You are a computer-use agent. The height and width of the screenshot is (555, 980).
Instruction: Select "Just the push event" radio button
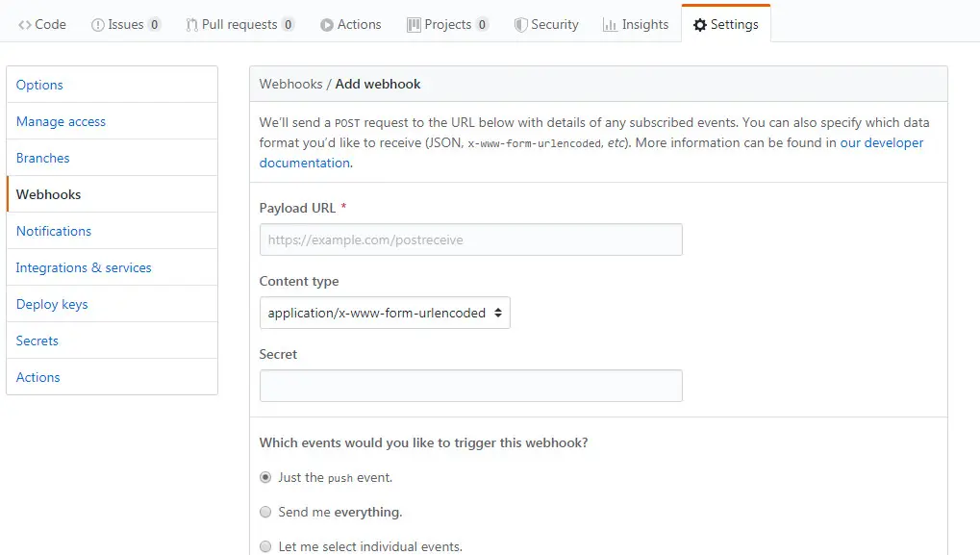[x=265, y=477]
